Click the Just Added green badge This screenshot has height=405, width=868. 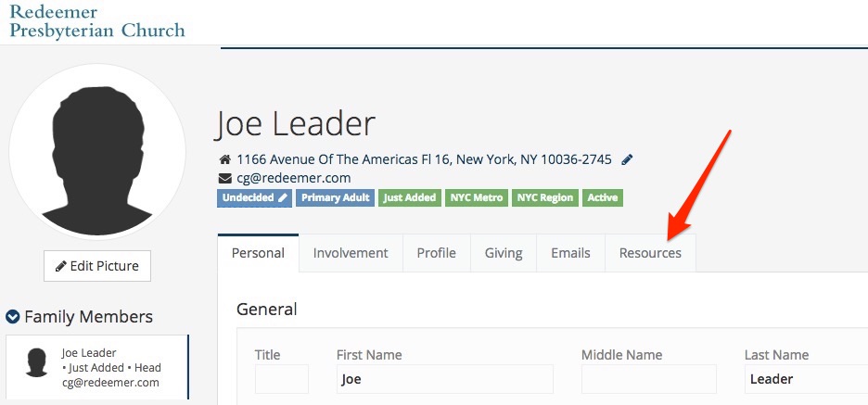coord(410,197)
